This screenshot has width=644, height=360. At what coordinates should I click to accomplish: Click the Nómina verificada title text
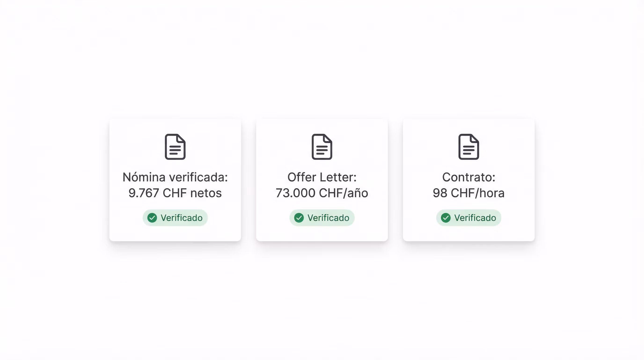pos(175,177)
